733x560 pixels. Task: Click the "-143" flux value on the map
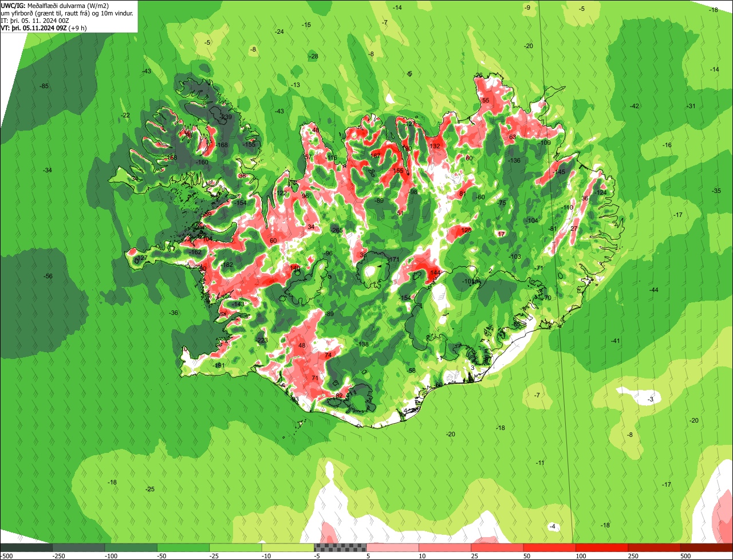(x=238, y=303)
